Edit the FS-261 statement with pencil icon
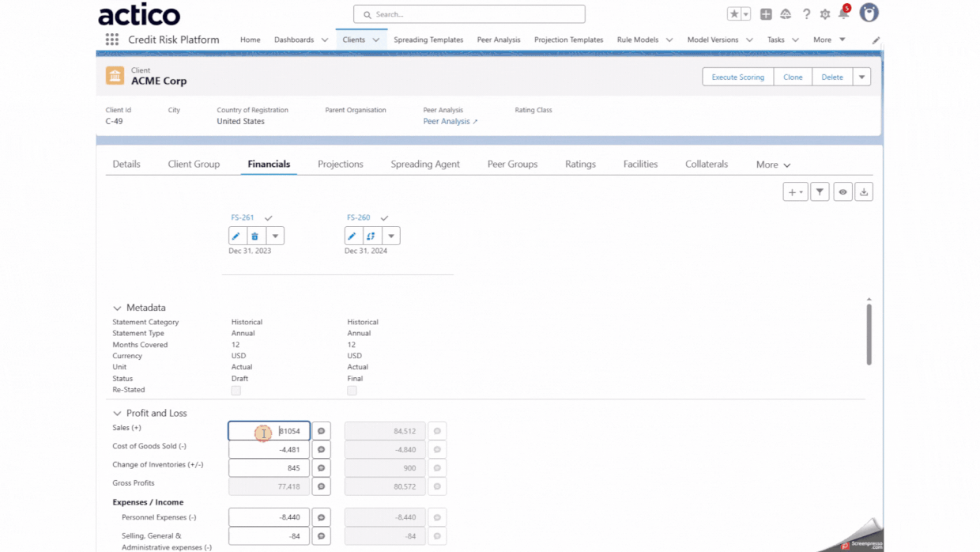This screenshot has height=552, width=980. (x=236, y=236)
